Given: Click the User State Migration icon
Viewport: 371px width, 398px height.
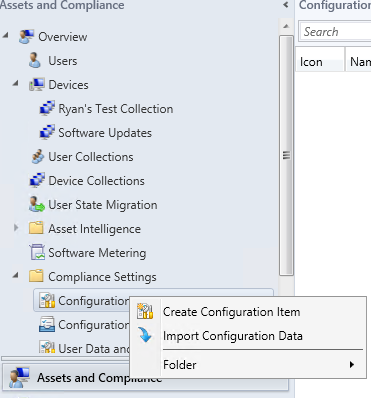Looking at the screenshot, I should pyautogui.click(x=37, y=205).
